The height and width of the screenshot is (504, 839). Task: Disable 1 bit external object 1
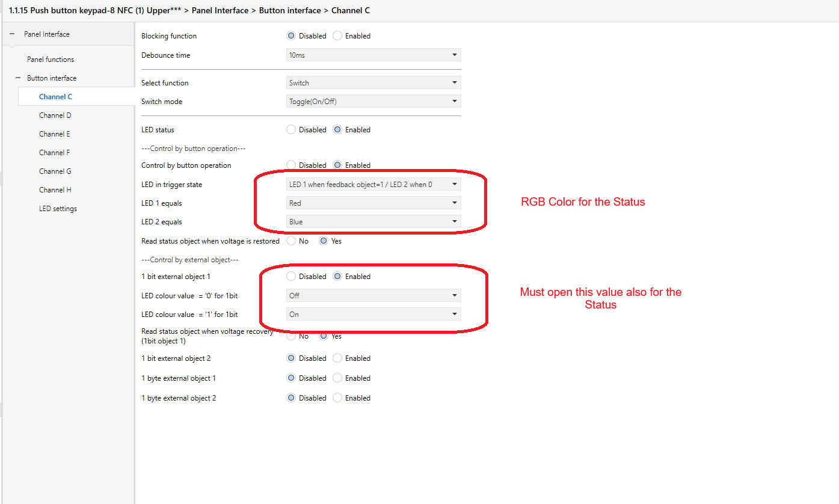[292, 277]
